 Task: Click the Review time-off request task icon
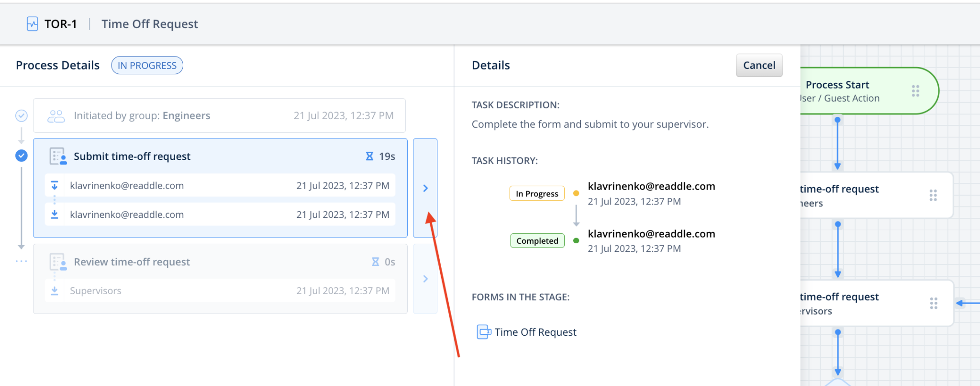click(58, 262)
